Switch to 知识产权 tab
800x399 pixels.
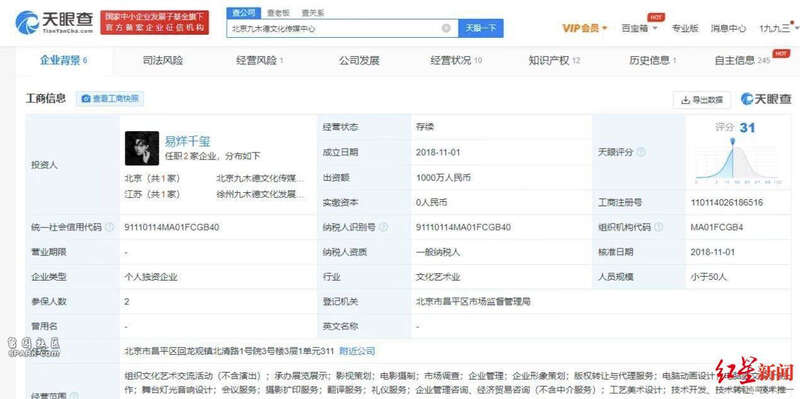555,61
